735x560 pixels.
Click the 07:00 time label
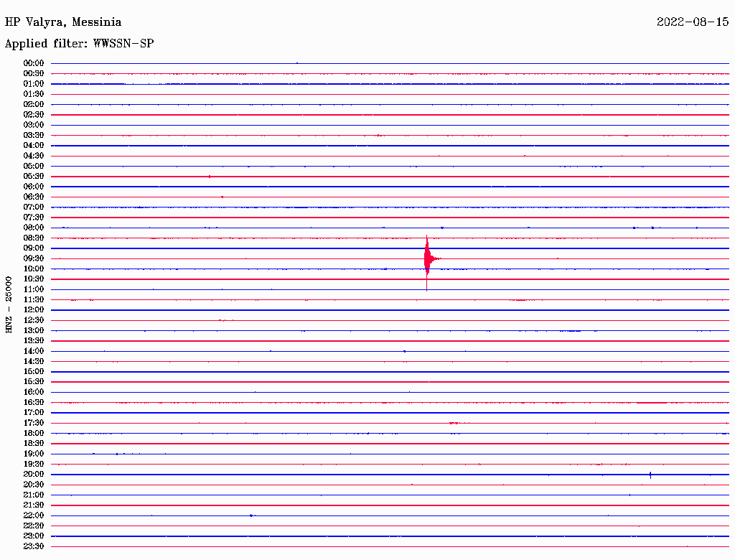coord(33,207)
